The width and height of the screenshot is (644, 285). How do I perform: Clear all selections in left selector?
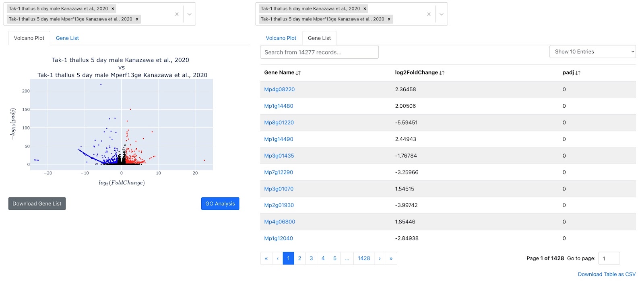coord(177,14)
